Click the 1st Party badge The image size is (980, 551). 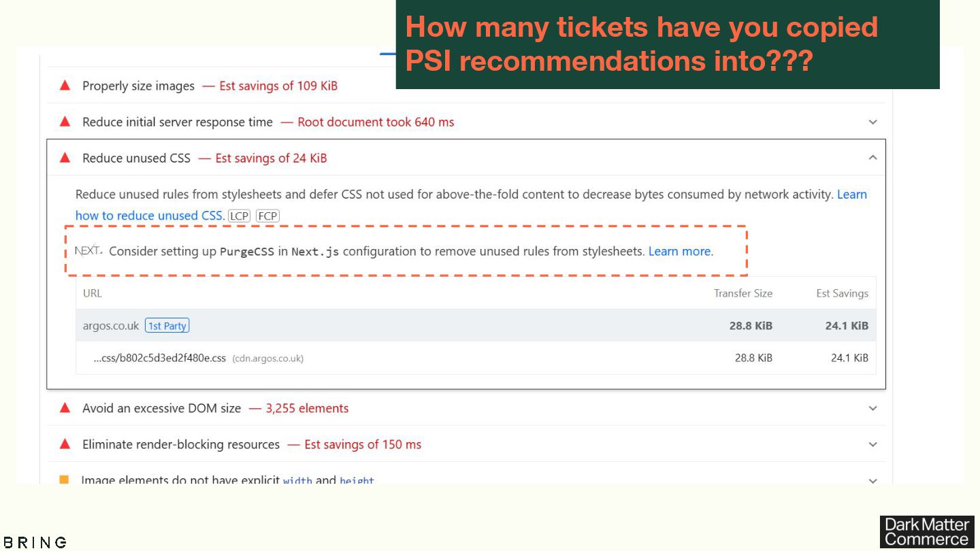click(x=167, y=326)
